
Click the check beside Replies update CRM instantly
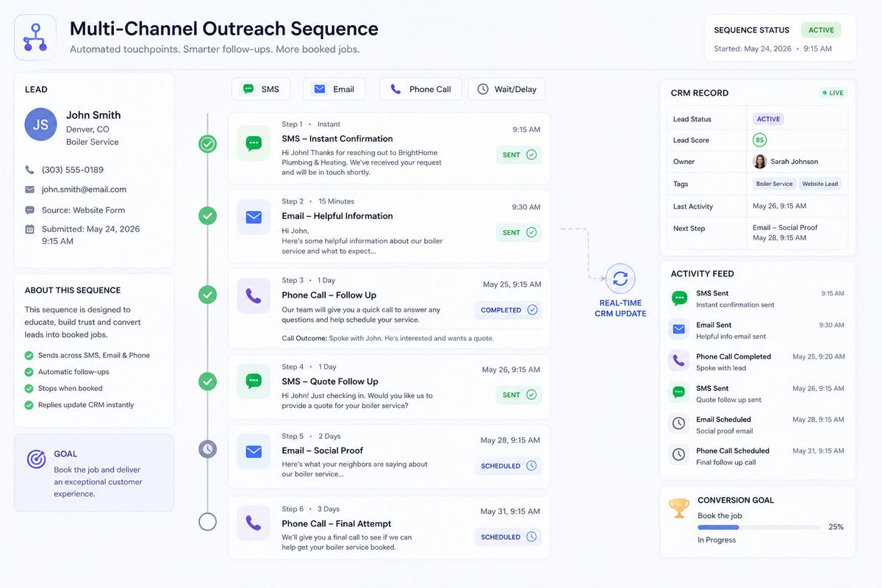point(29,405)
